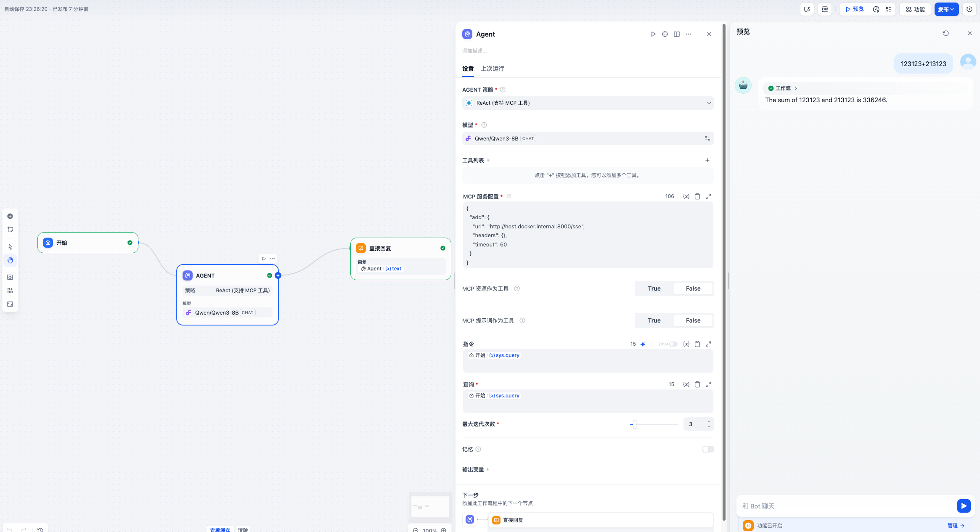The width and height of the screenshot is (980, 532).
Task: Set MCP 资源作为工具 to True
Action: point(654,288)
